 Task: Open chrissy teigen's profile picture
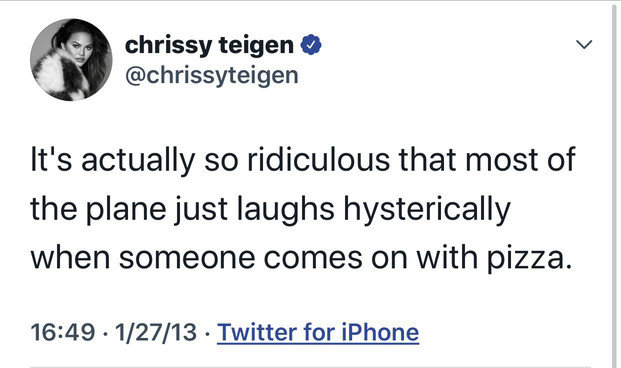(71, 59)
